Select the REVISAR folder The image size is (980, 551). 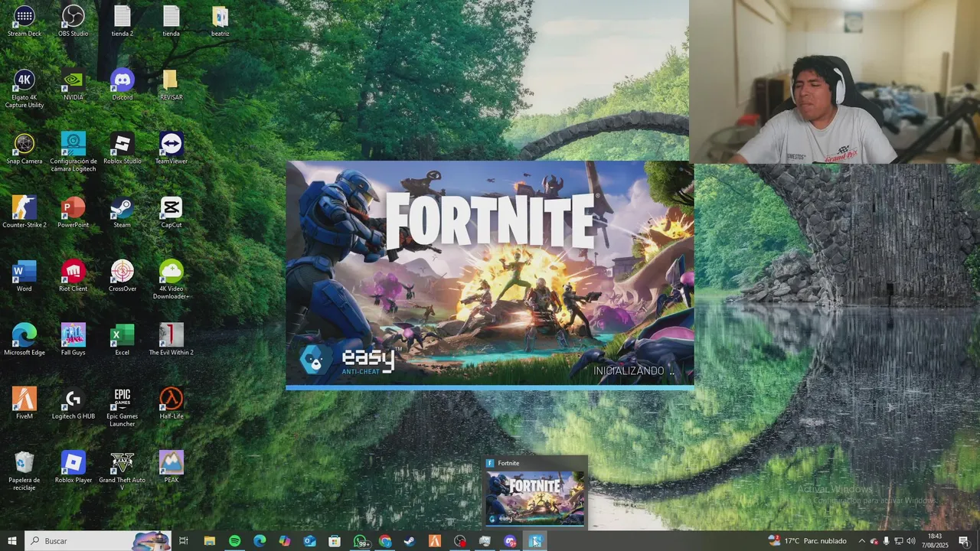(x=171, y=85)
